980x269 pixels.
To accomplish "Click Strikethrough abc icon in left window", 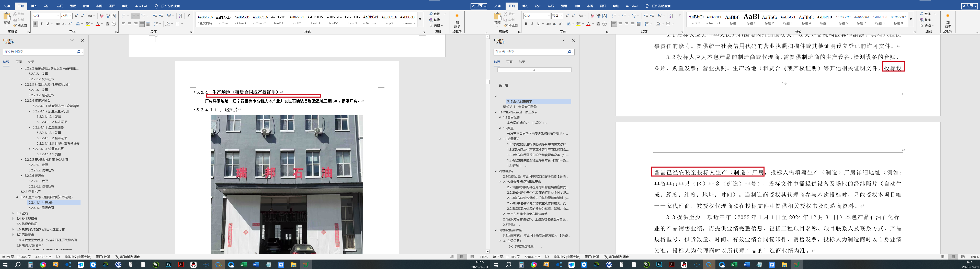I will click(58, 24).
